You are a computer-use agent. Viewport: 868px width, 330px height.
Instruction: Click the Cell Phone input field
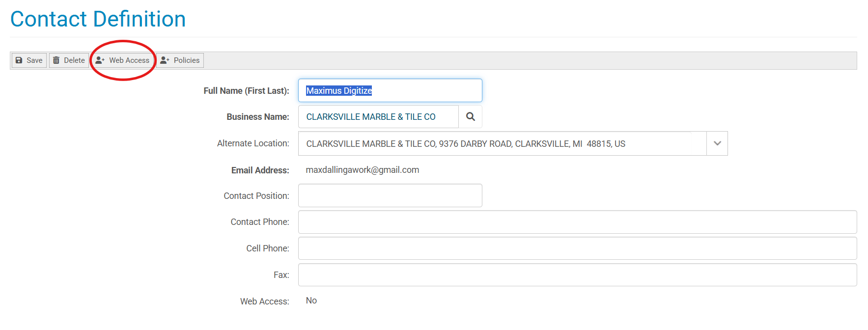(577, 248)
